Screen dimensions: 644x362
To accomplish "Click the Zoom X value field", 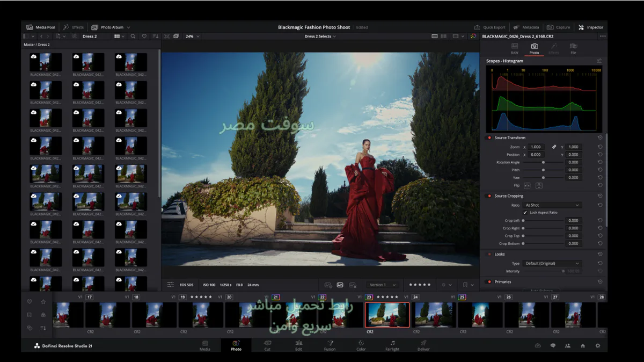I will coord(536,147).
